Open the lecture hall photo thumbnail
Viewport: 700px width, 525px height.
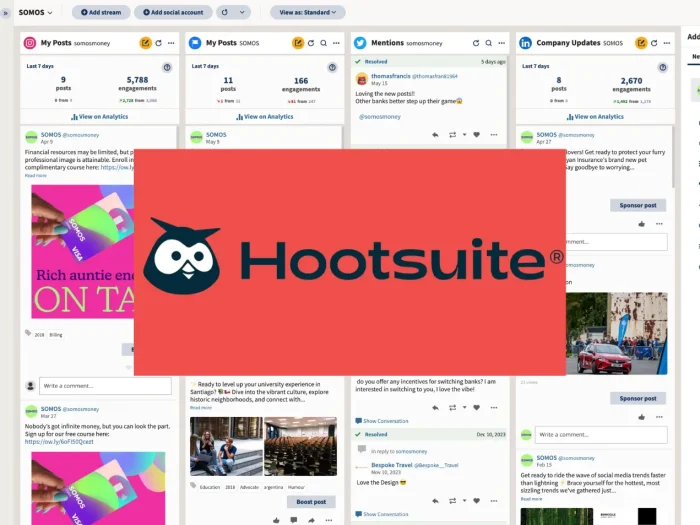click(300, 446)
